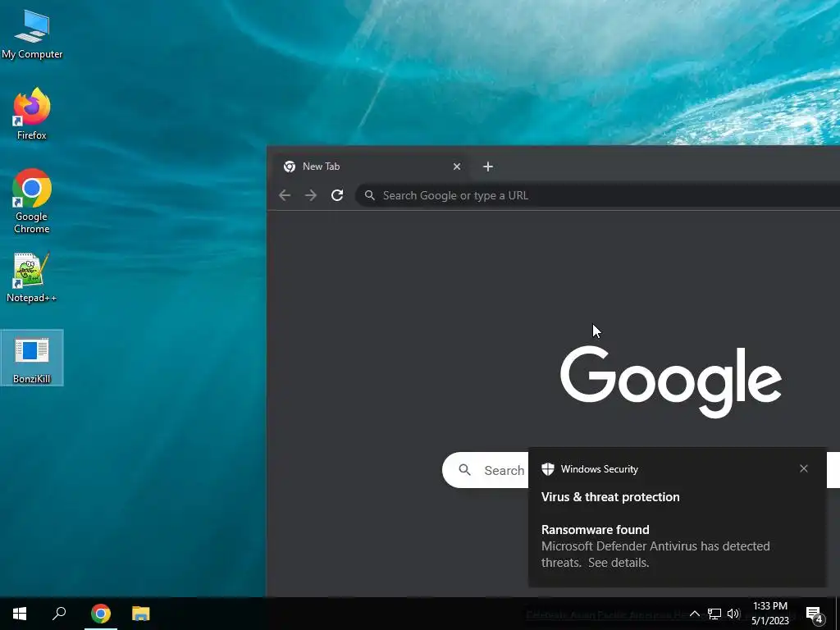Click Windows Security shield icon in notification
Screen dimensions: 840x630
pyautogui.click(x=547, y=468)
